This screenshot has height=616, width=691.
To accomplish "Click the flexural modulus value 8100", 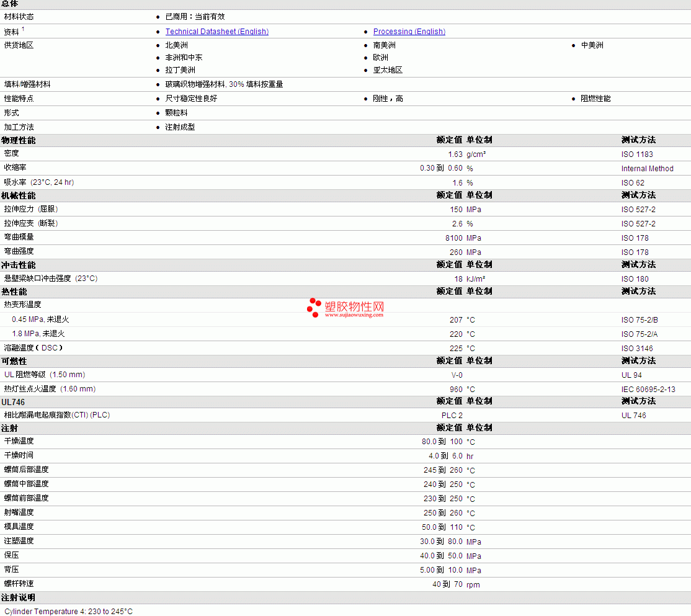I will tap(454, 238).
